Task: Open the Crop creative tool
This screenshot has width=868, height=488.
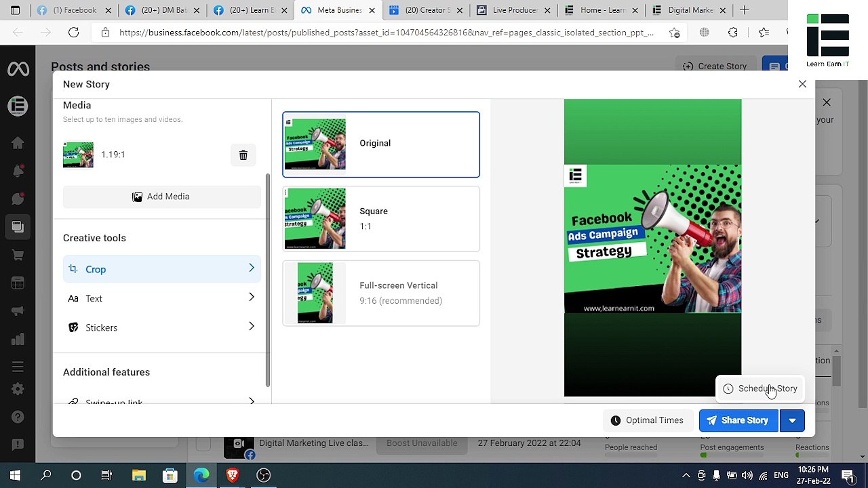Action: [x=161, y=269]
